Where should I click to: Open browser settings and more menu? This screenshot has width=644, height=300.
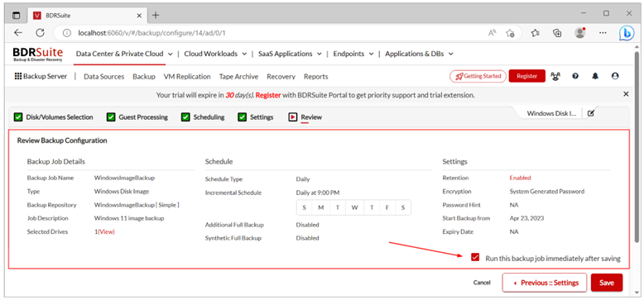603,33
